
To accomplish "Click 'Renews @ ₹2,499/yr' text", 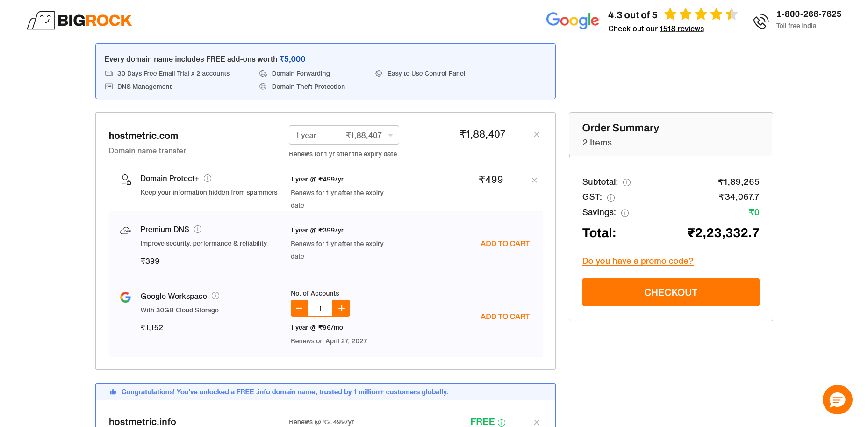I will [x=321, y=422].
